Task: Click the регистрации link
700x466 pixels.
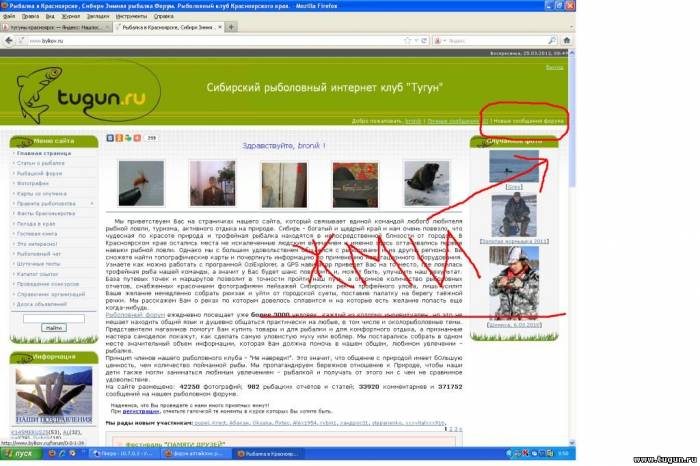Action: point(141,411)
